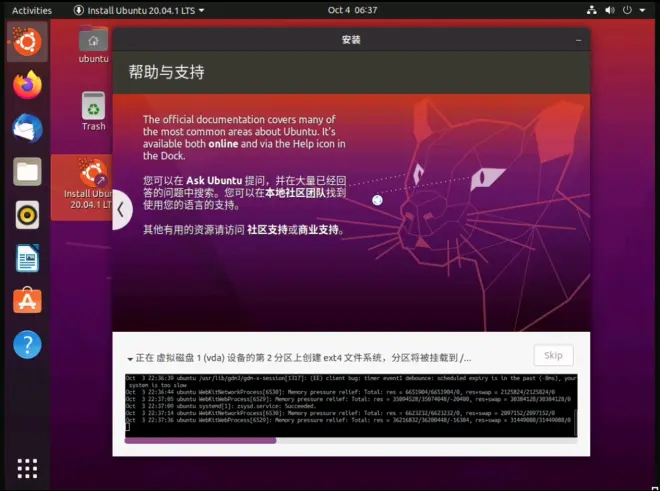Click the 安装 window title
Screen dimensions: 660x491
tap(351, 40)
